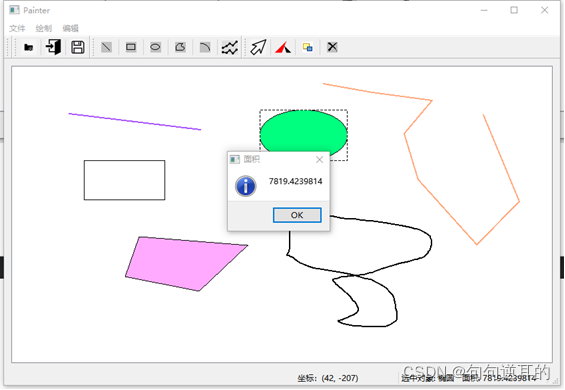
Task: Click the blue info icon in dialog
Action: click(x=246, y=186)
